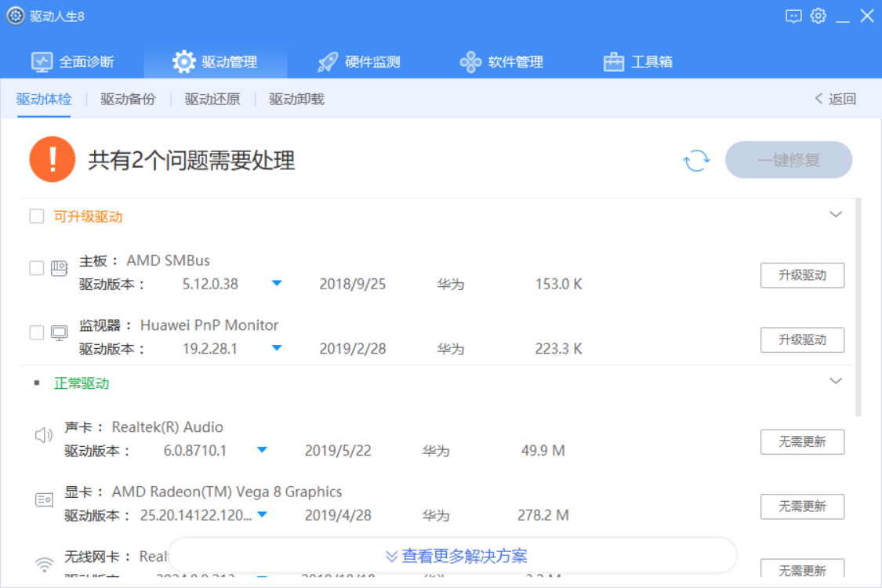Switch to 工具箱 tab
The width and height of the screenshot is (882, 588).
(x=638, y=61)
